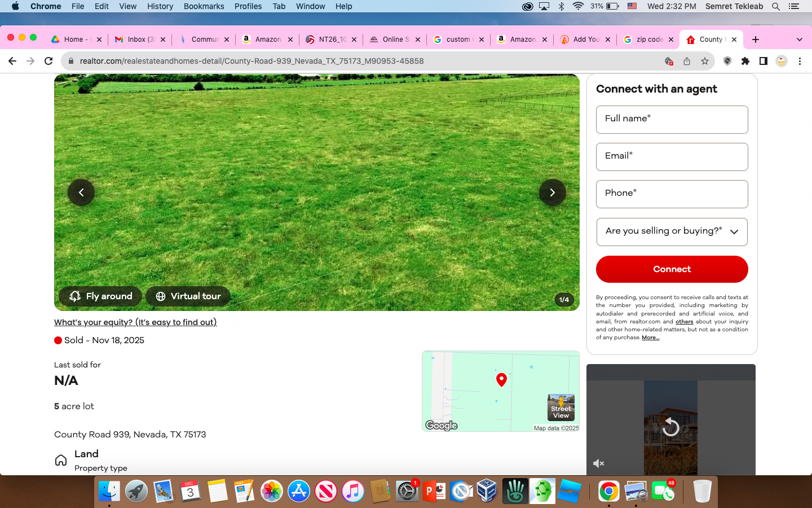Image resolution: width=812 pixels, height=508 pixels.
Task: Bookmark this page with star icon
Action: (x=705, y=61)
